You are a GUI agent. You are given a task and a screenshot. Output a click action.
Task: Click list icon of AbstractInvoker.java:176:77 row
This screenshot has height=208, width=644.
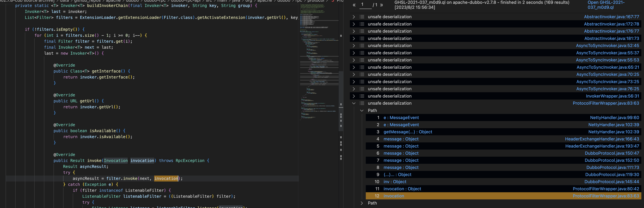pos(362,31)
